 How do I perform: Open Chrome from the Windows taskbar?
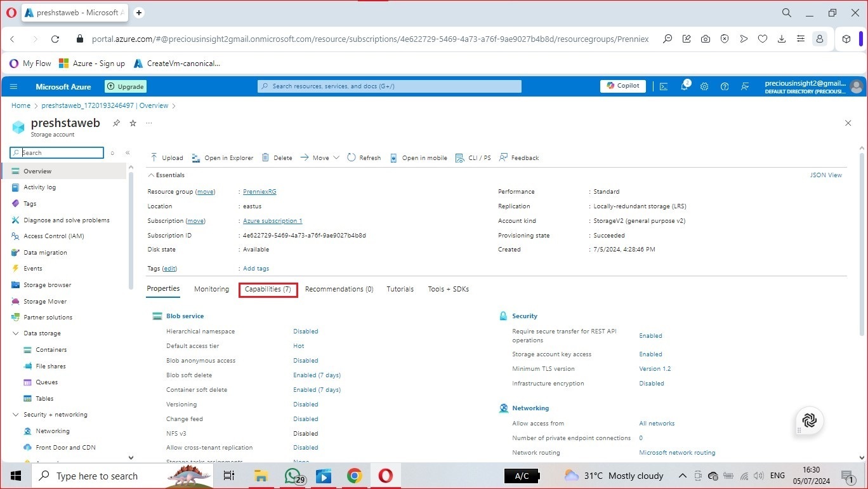point(355,476)
